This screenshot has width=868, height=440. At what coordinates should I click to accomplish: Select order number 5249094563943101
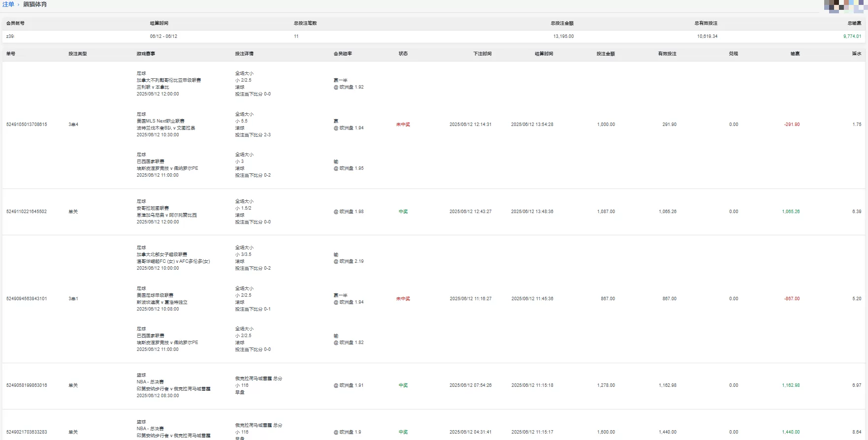(27, 299)
